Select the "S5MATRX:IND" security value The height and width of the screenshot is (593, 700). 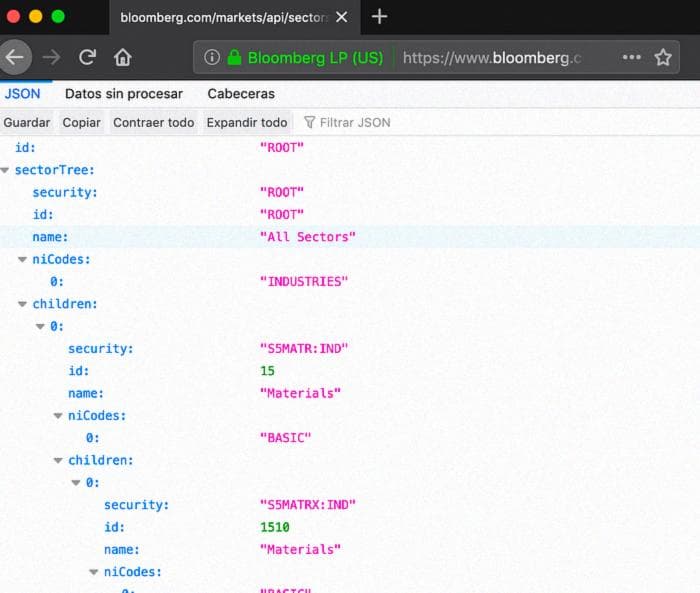[x=308, y=505]
